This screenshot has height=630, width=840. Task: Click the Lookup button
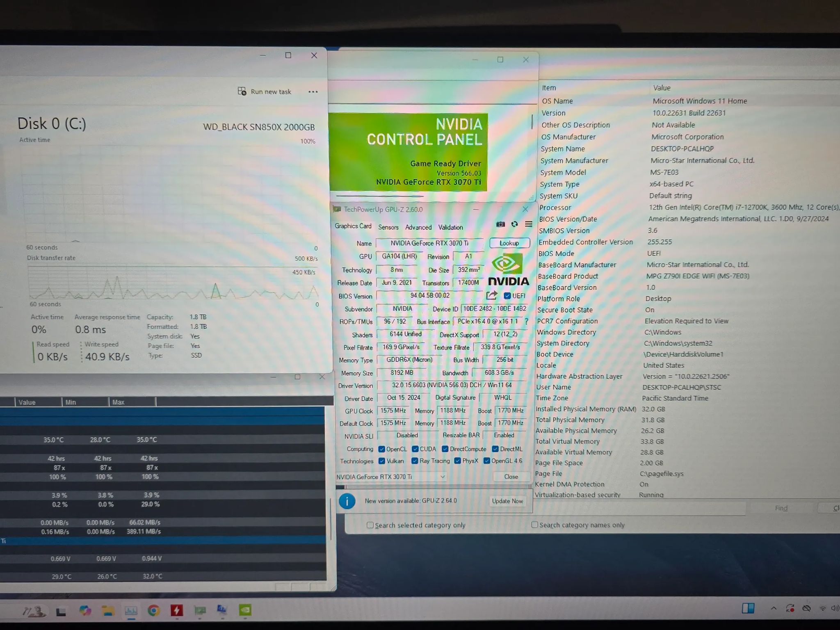click(x=509, y=243)
